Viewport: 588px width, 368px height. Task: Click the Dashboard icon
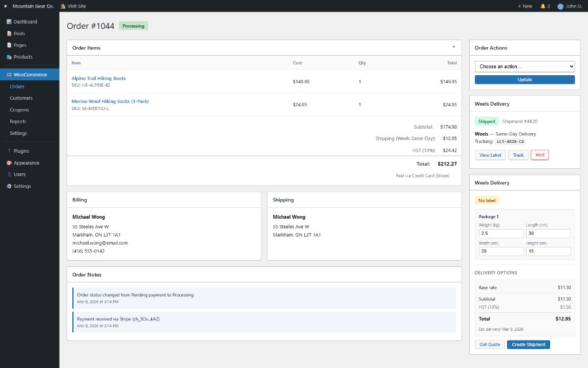pyautogui.click(x=9, y=21)
